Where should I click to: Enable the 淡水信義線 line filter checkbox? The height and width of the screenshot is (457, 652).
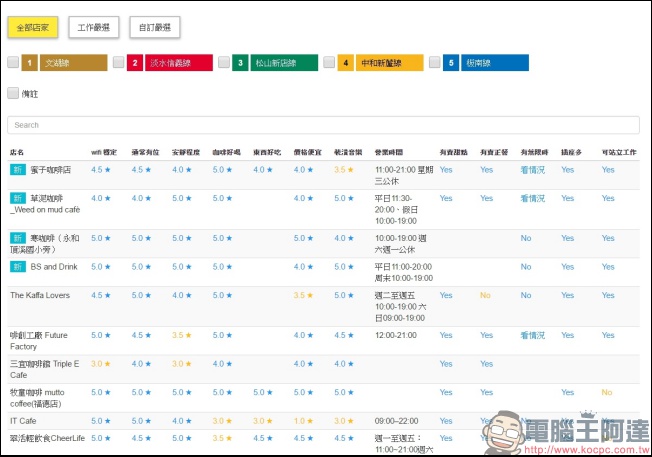point(118,63)
